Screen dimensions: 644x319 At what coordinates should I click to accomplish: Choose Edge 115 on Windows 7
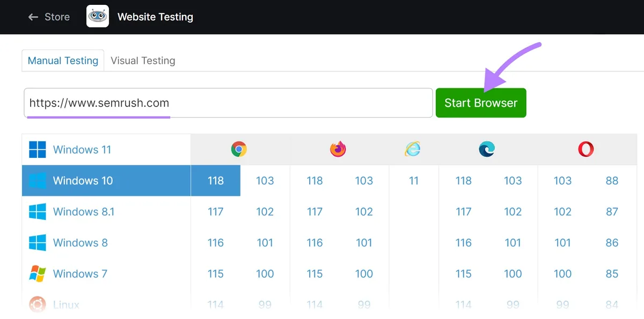click(464, 274)
